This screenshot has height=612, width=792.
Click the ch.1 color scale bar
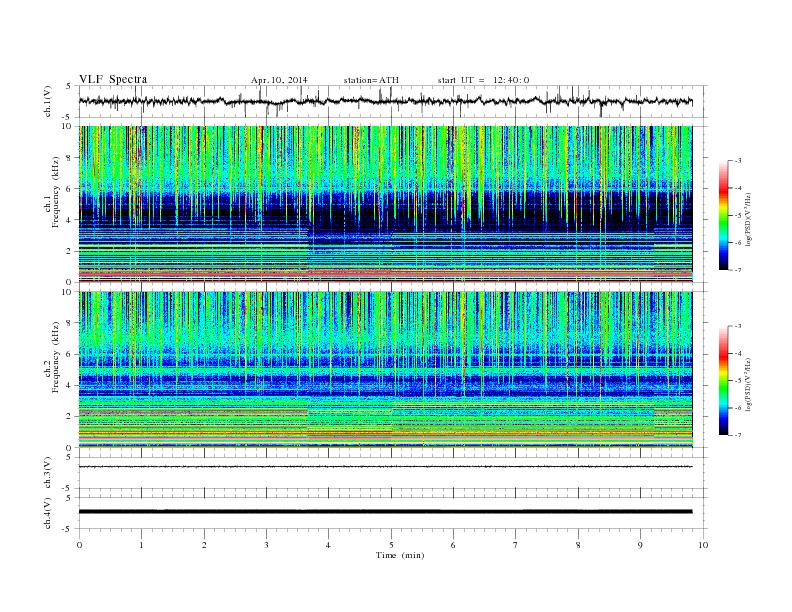(724, 215)
